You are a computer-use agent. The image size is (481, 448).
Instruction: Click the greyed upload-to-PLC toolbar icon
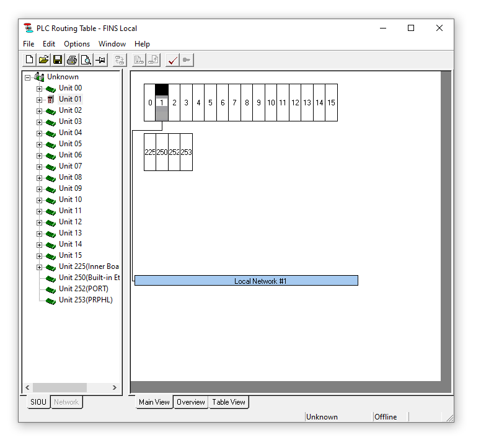pos(153,59)
